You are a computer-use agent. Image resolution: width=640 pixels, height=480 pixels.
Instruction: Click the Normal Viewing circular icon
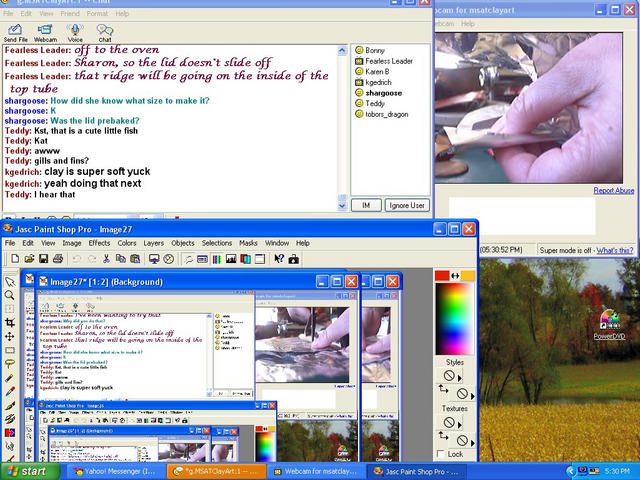pyautogui.click(x=169, y=259)
